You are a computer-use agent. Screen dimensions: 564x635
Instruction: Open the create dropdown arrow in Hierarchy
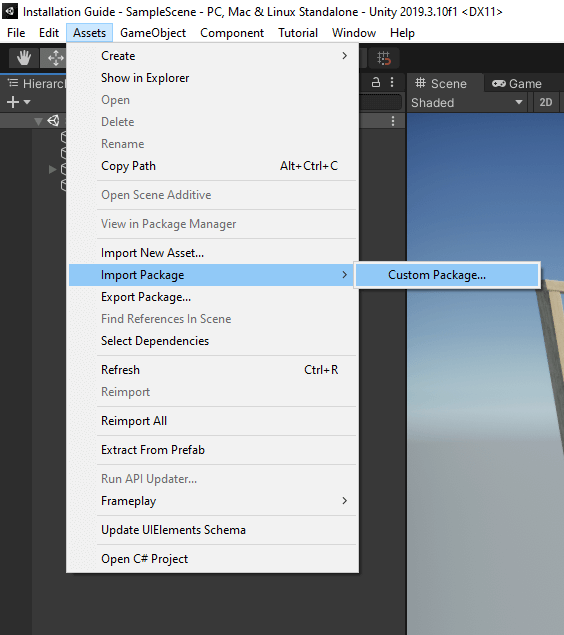tap(27, 102)
